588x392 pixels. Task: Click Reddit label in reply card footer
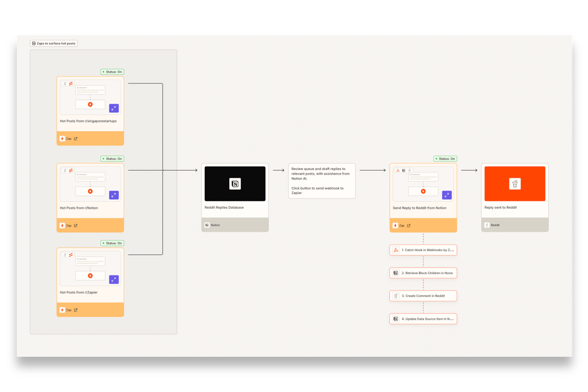tap(495, 225)
